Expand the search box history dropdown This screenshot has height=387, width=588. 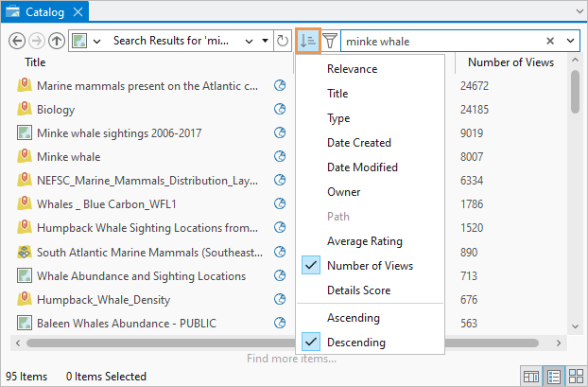(570, 42)
